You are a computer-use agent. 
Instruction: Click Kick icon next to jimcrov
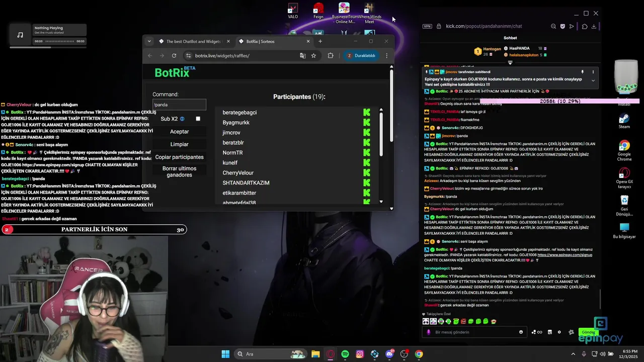367,132
